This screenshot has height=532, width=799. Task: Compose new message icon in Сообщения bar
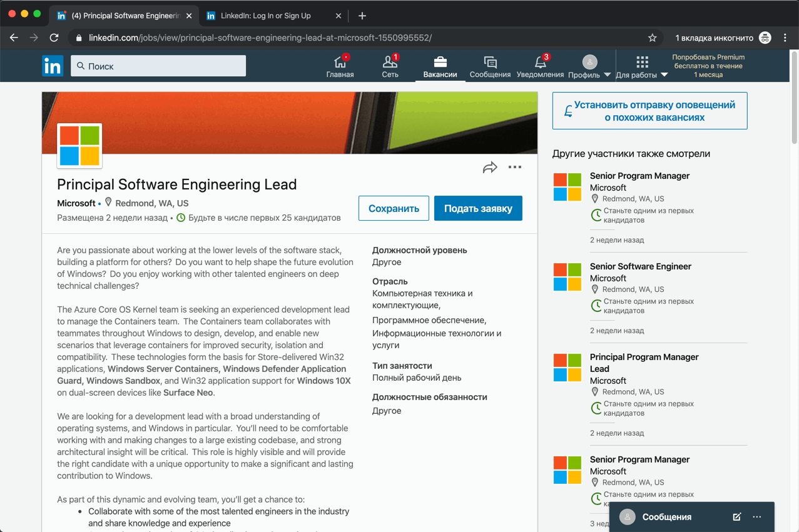pyautogui.click(x=737, y=517)
